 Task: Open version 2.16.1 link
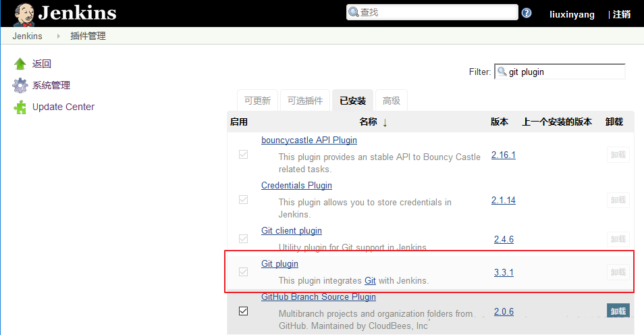pos(504,155)
